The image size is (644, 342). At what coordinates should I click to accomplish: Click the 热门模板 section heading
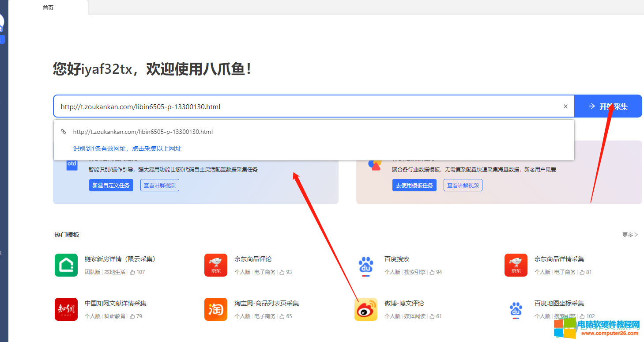[x=67, y=235]
